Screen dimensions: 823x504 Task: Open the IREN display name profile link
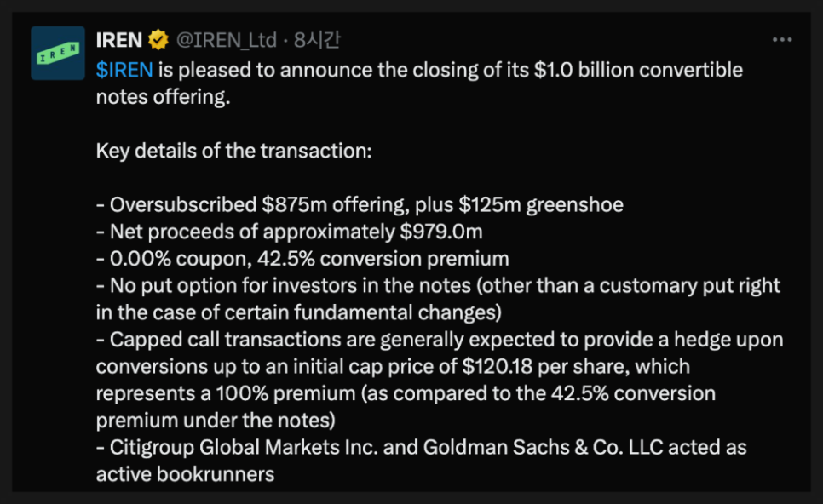click(118, 40)
